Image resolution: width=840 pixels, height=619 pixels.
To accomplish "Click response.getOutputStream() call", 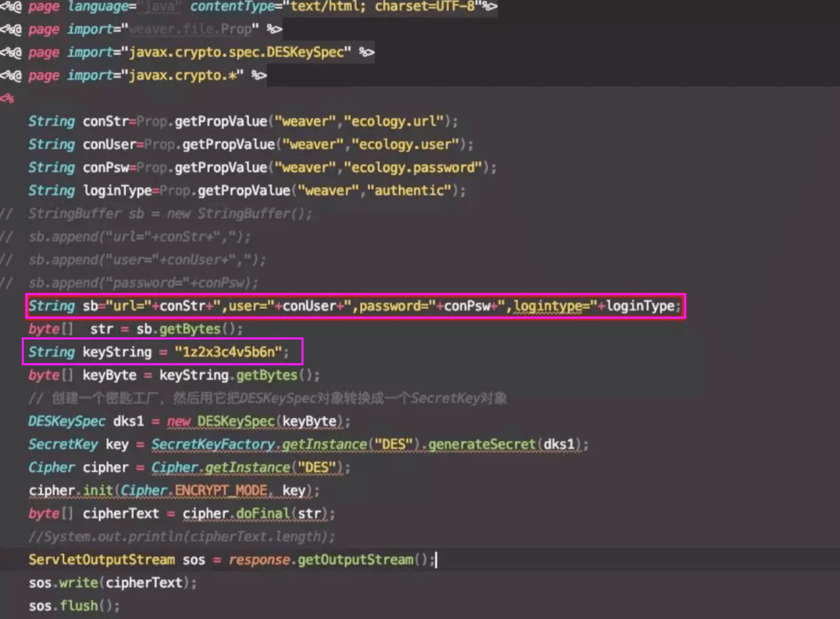I will 331,560.
